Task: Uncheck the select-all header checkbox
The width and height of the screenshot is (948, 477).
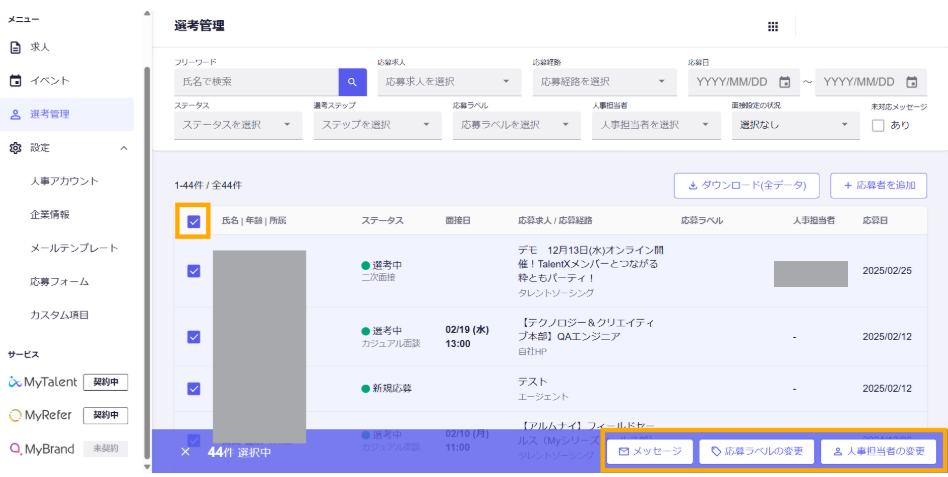Action: (x=194, y=221)
